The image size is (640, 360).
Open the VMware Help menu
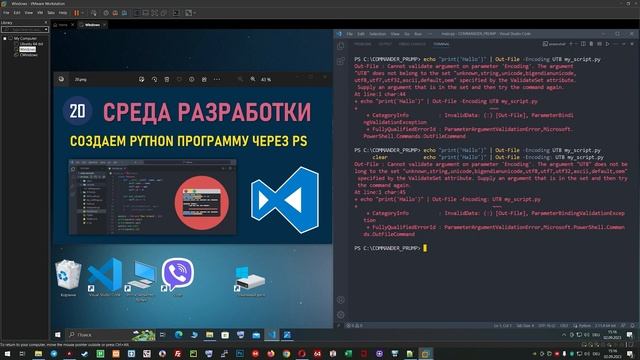63,13
